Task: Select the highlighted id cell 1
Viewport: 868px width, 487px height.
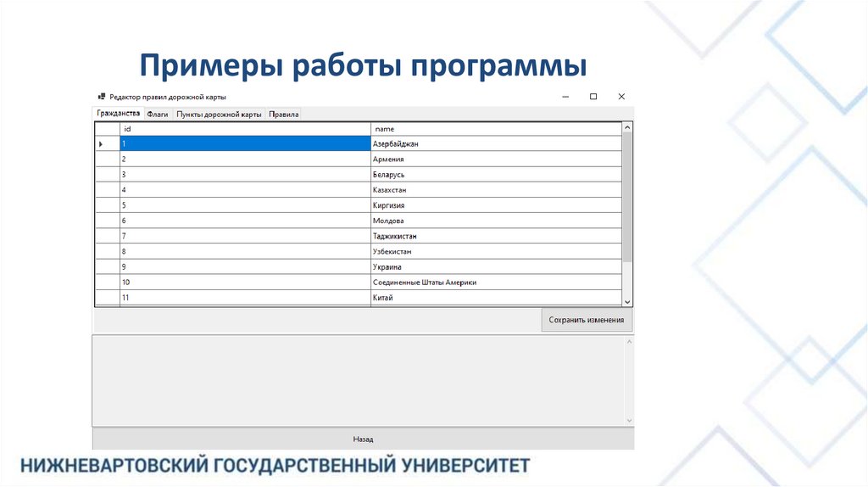Action: [x=245, y=143]
